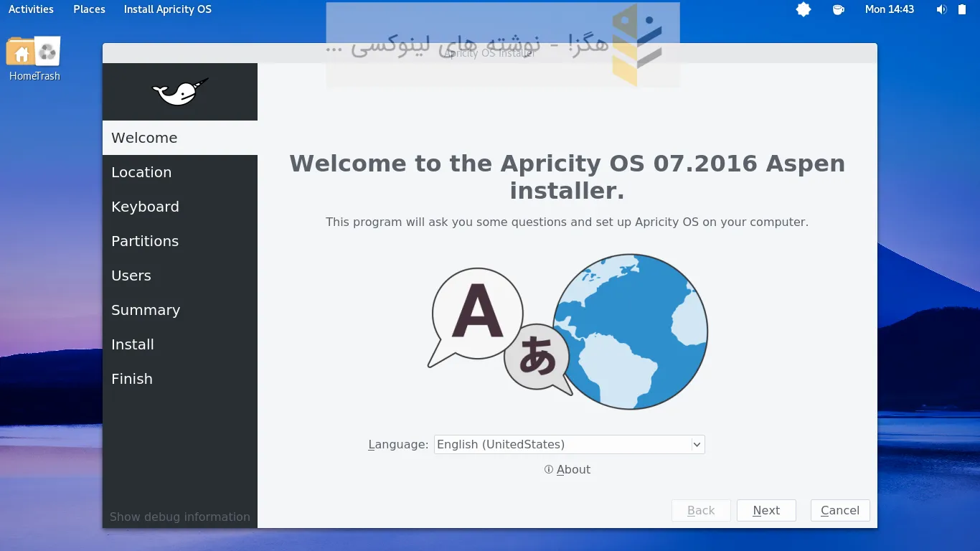Image resolution: width=980 pixels, height=551 pixels.
Task: Click the info icon beside About
Action: (549, 469)
